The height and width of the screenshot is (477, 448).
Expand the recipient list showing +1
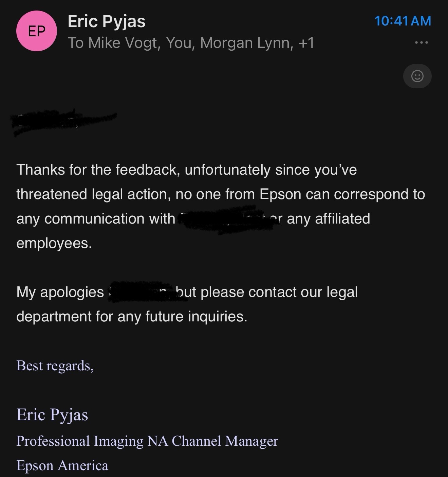(306, 43)
